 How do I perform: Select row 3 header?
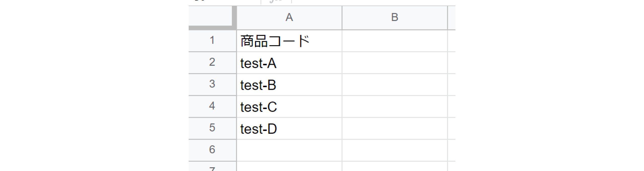click(212, 84)
